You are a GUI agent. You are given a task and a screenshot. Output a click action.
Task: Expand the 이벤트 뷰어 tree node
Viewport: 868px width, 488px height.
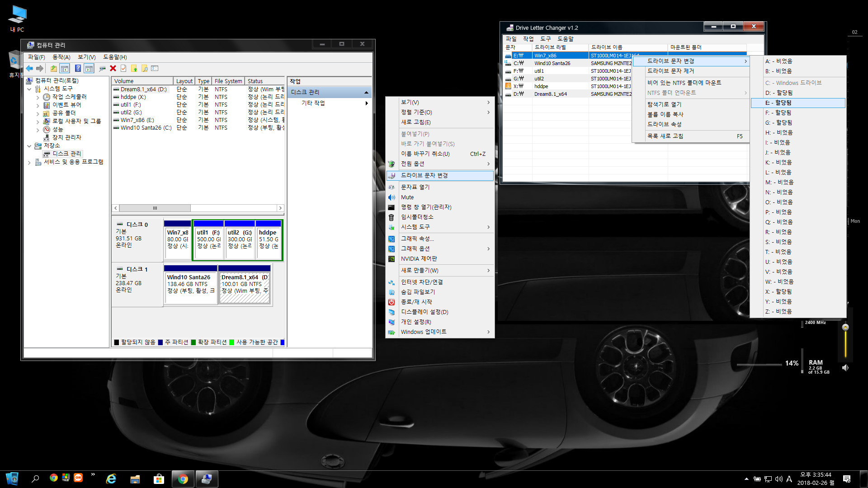[x=38, y=105]
